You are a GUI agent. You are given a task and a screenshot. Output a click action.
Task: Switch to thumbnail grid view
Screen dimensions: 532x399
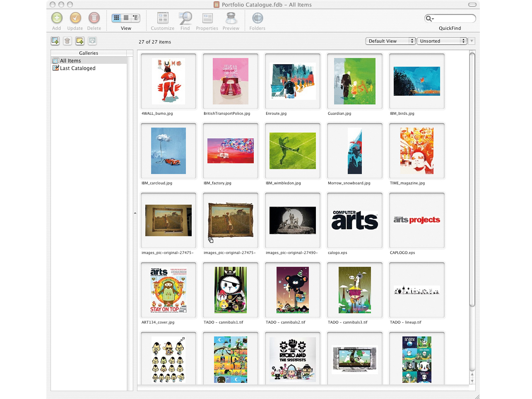pyautogui.click(x=117, y=18)
